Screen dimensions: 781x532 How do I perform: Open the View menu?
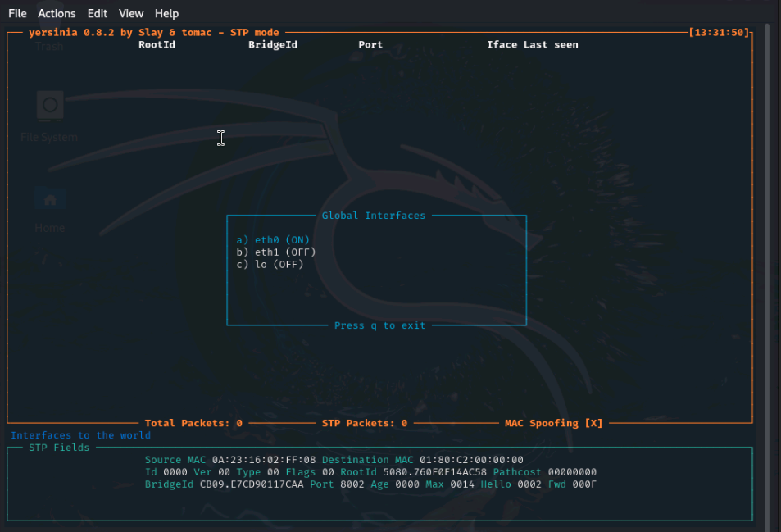pyautogui.click(x=130, y=13)
